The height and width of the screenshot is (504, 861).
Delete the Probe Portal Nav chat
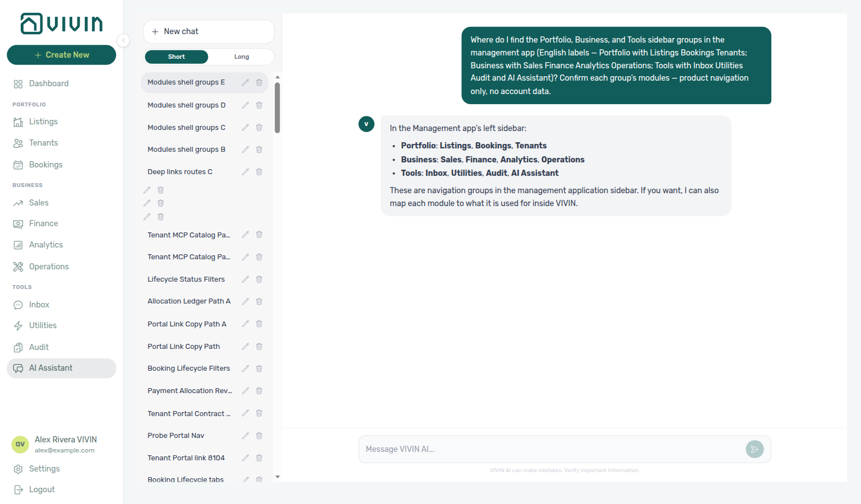pyautogui.click(x=259, y=436)
